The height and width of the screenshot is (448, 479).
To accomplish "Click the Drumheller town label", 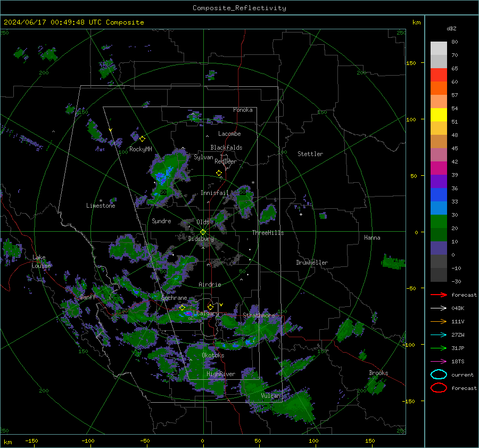I will pos(312,263).
